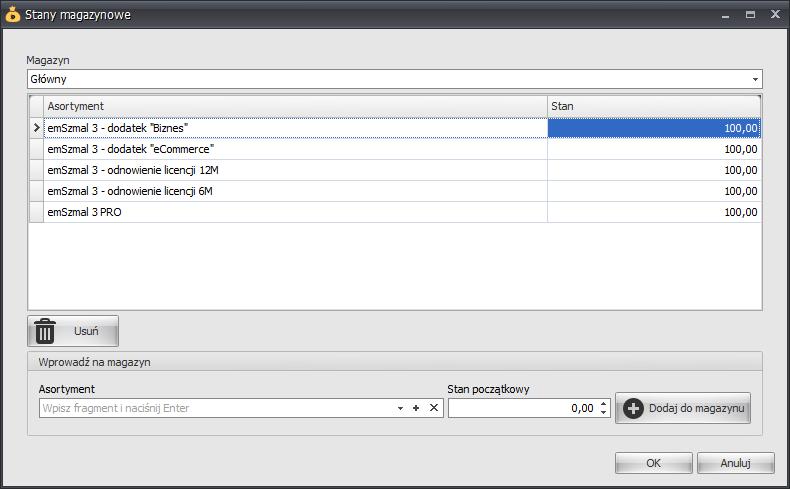Click the Stan value for licencji 12M row

click(654, 170)
